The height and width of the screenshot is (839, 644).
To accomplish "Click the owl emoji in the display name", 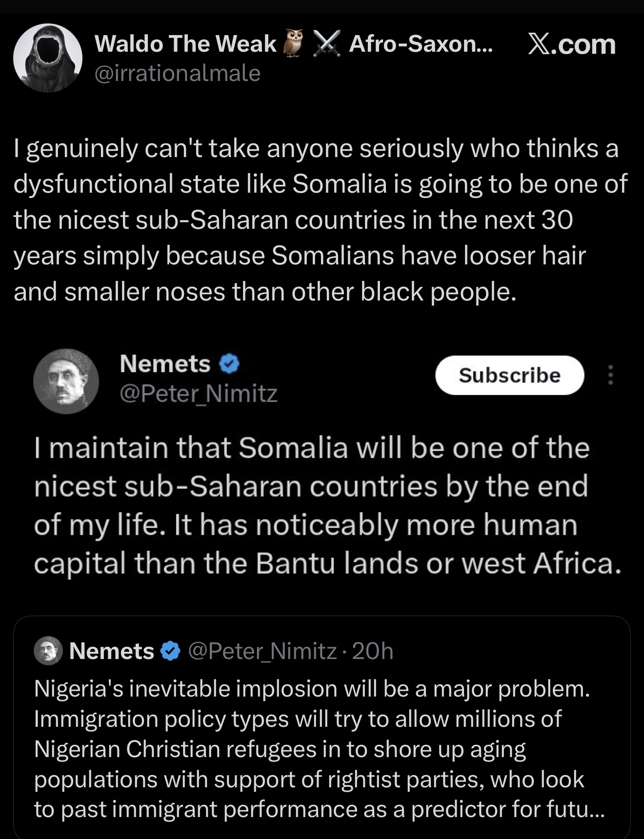I will click(294, 43).
